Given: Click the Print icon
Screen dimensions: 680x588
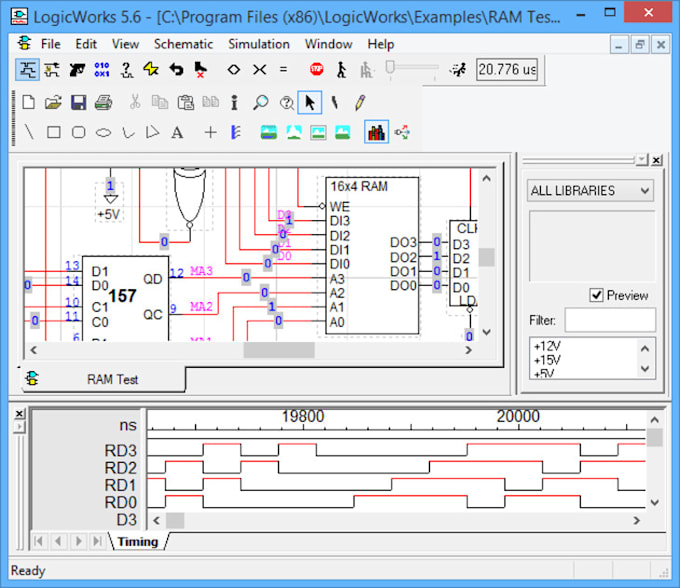Looking at the screenshot, I should tap(103, 103).
